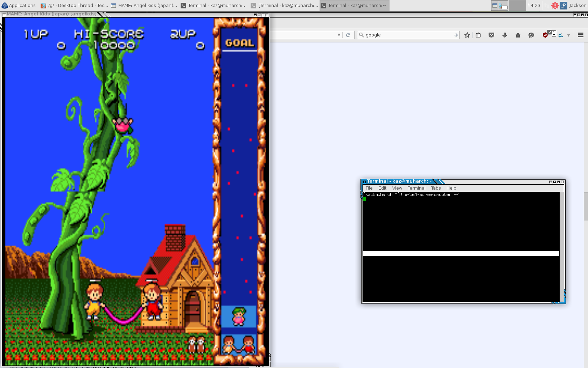Click the two-kids icon below progress bar
Screen dimensions: 588x368
point(239,345)
